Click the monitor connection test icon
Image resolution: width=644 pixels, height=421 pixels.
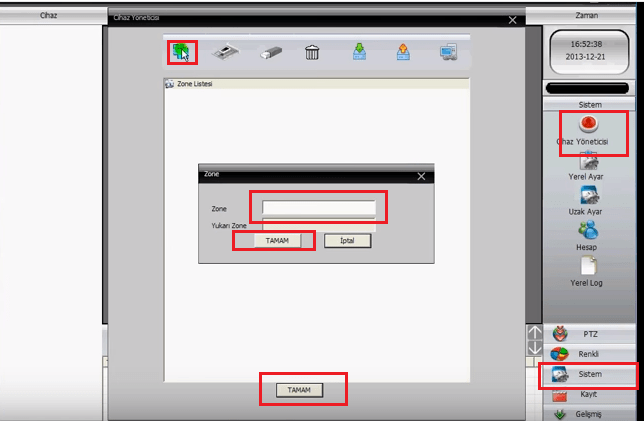449,53
